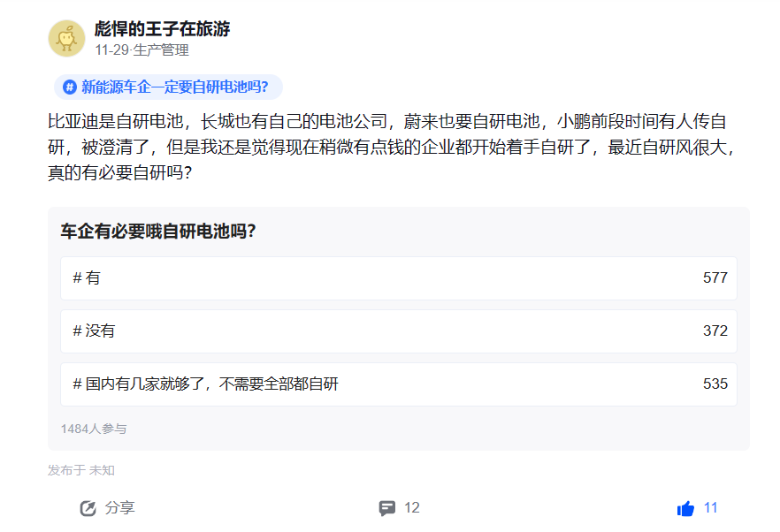The image size is (780, 532).
Task: Click the poll title 车企有必要哦自研电池吗?
Action: pos(158,232)
